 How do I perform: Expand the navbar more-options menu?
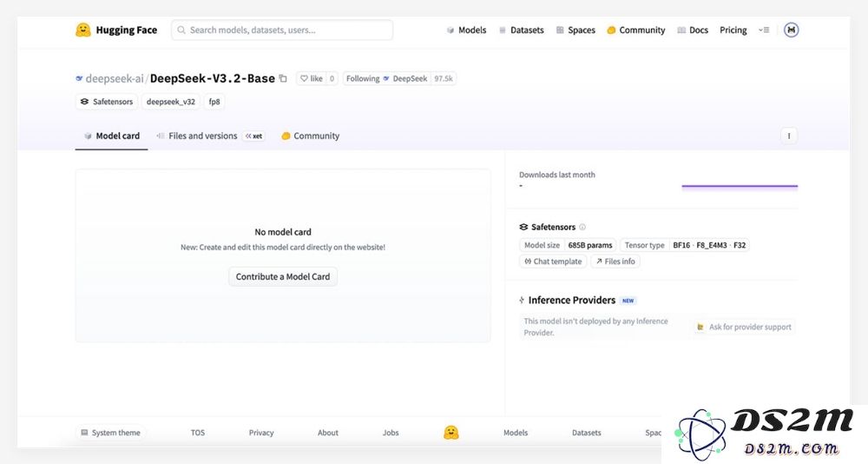764,30
